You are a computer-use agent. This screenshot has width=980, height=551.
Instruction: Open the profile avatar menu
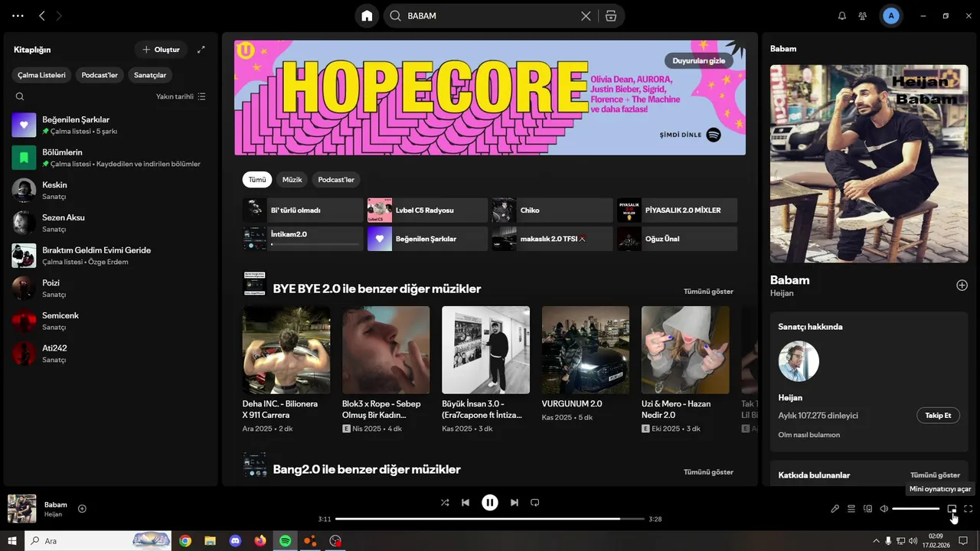click(x=890, y=15)
